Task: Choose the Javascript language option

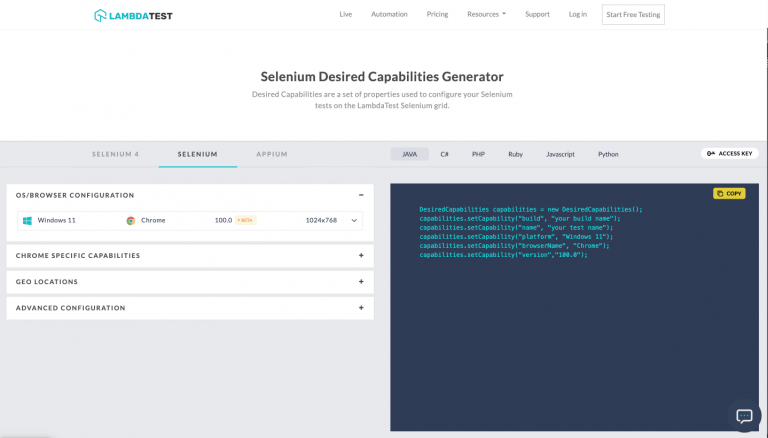Action: (x=560, y=154)
